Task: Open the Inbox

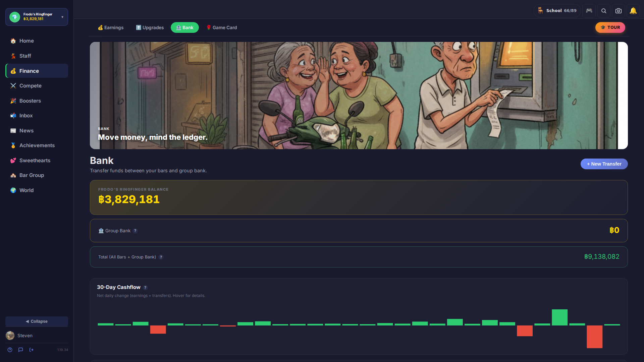Action: pos(37,116)
